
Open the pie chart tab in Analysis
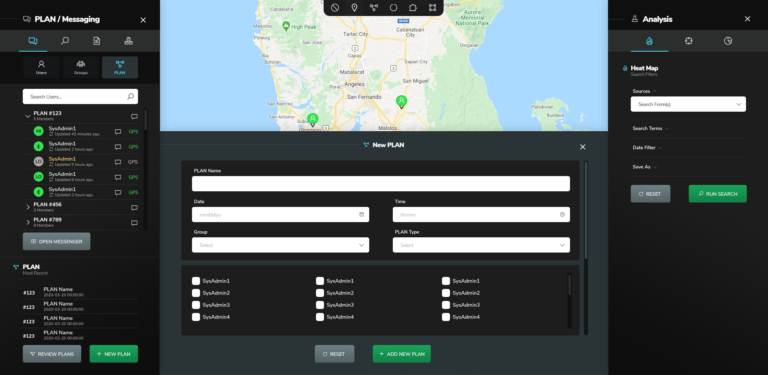(x=728, y=41)
